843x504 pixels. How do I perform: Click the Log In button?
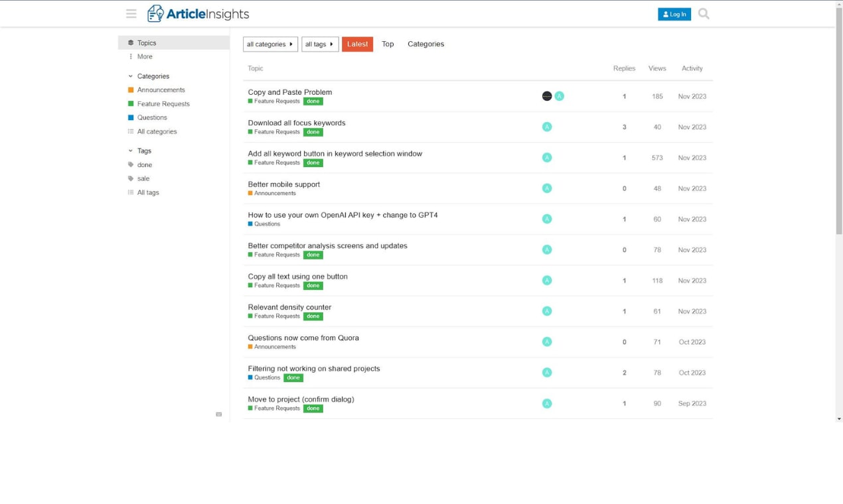click(674, 14)
